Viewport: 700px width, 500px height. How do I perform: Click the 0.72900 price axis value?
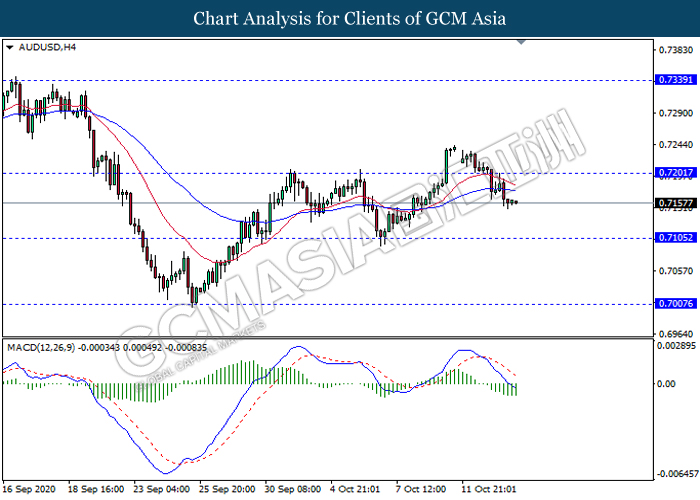(676, 113)
